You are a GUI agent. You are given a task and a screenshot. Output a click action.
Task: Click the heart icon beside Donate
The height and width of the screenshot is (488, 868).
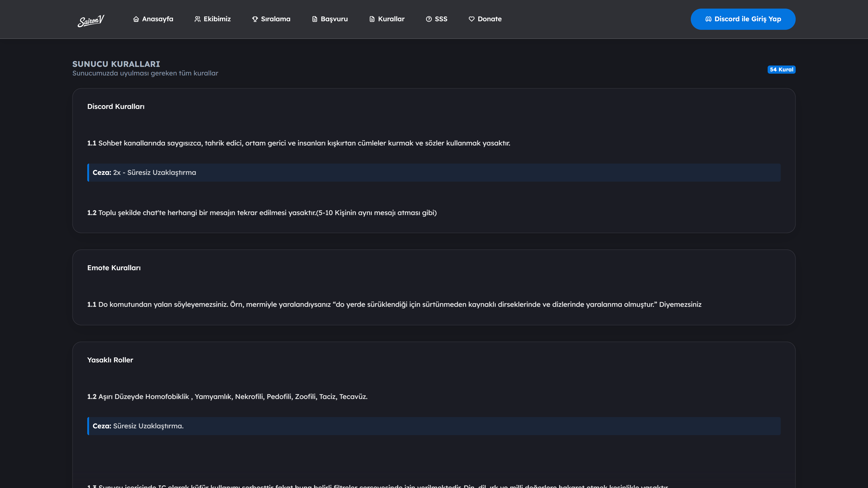[471, 19]
